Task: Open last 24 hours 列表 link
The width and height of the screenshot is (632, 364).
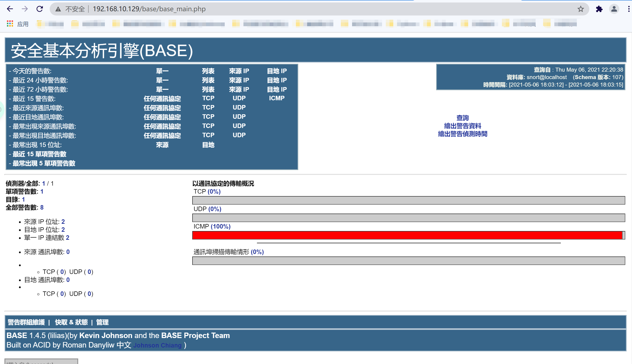Action: coord(208,80)
